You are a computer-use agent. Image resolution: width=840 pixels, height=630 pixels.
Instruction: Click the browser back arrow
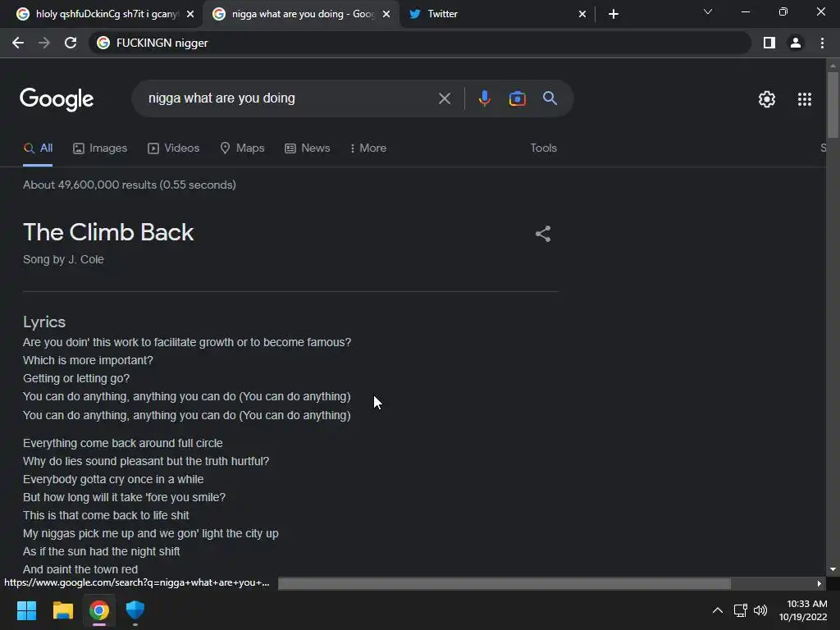click(18, 43)
